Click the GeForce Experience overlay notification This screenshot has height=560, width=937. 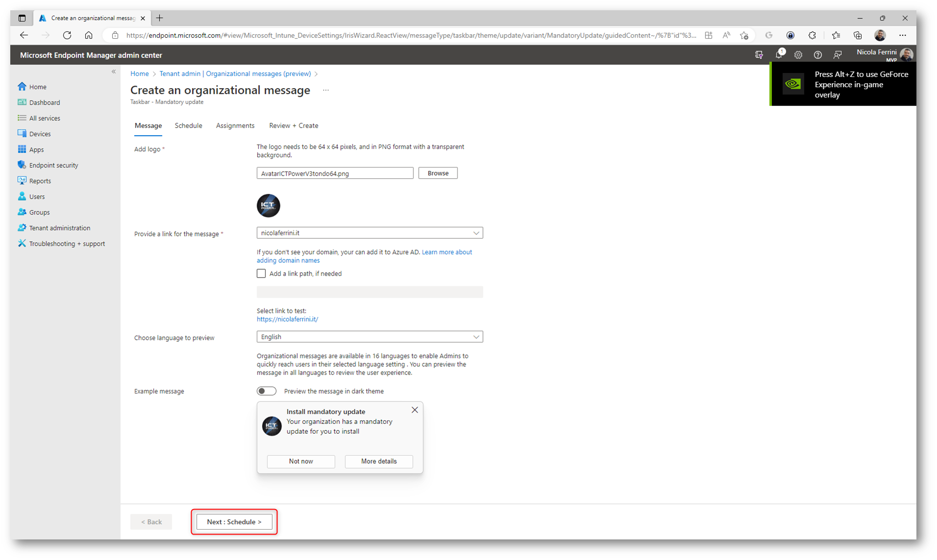[843, 85]
